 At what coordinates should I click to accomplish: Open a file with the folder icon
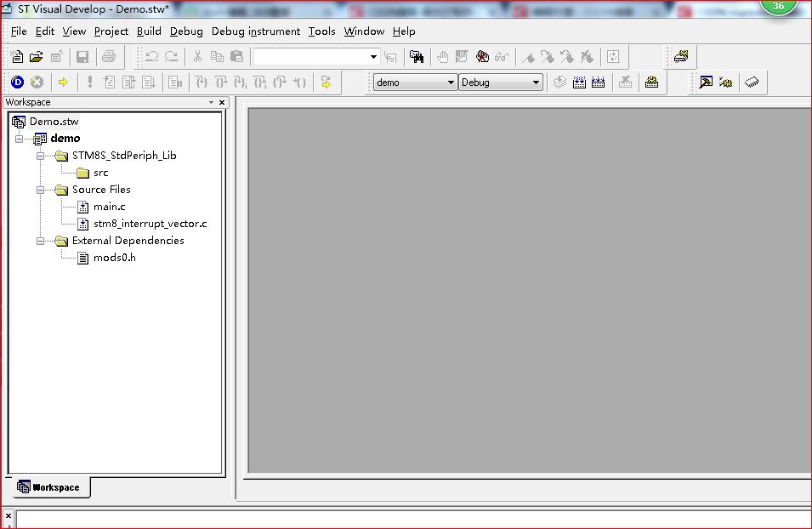point(36,57)
